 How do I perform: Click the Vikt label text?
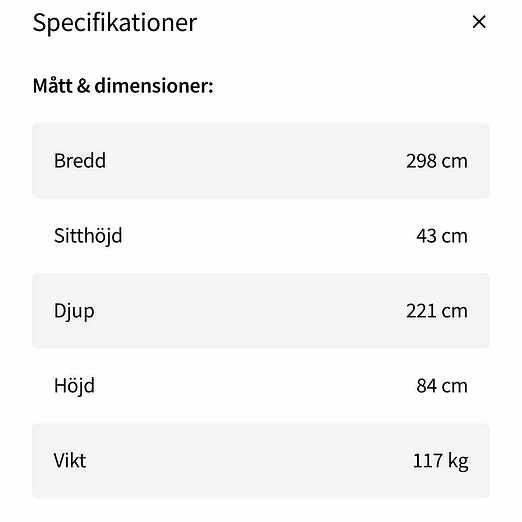70,461
